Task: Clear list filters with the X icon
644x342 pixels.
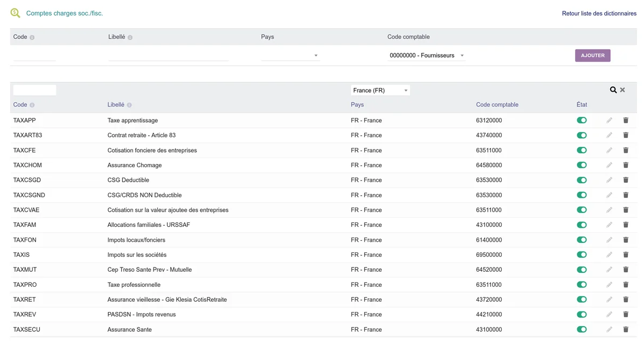Action: click(623, 90)
